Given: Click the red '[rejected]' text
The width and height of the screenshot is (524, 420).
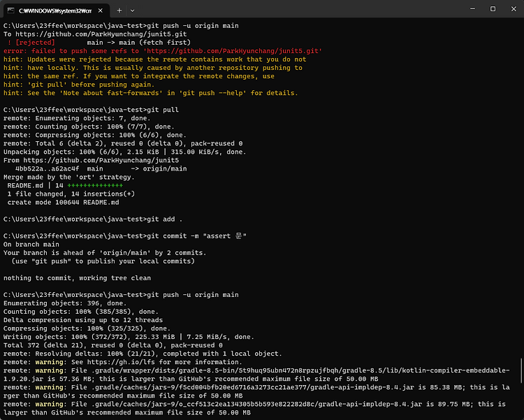Looking at the screenshot, I should coord(35,43).
